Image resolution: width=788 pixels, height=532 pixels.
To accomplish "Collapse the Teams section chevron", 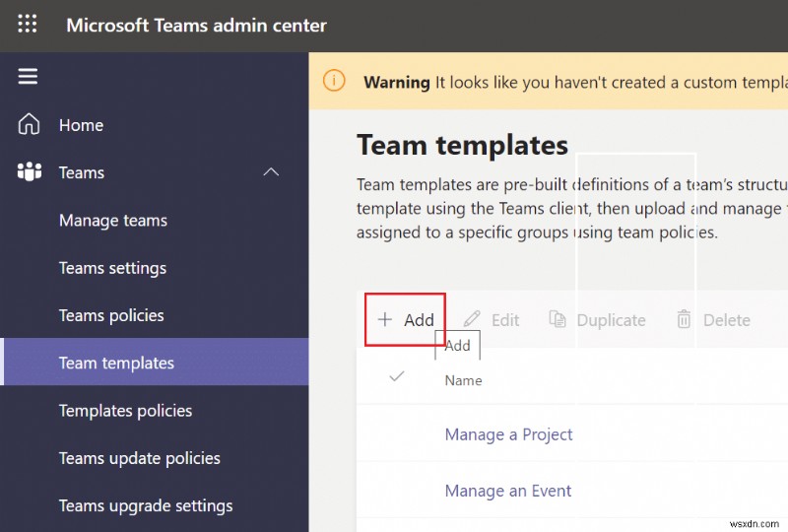I will pos(271,172).
